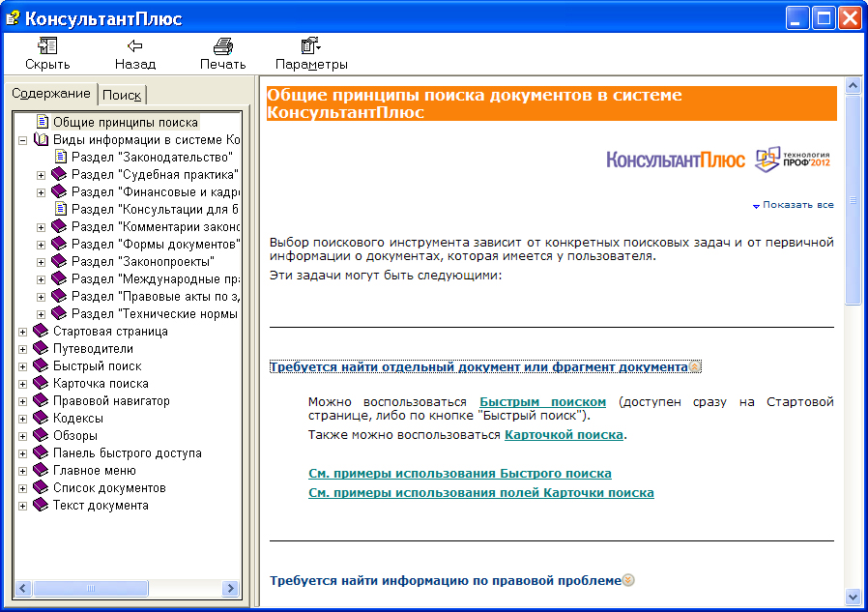
Task: Expand Раздел Правовые акты node
Action: [41, 297]
